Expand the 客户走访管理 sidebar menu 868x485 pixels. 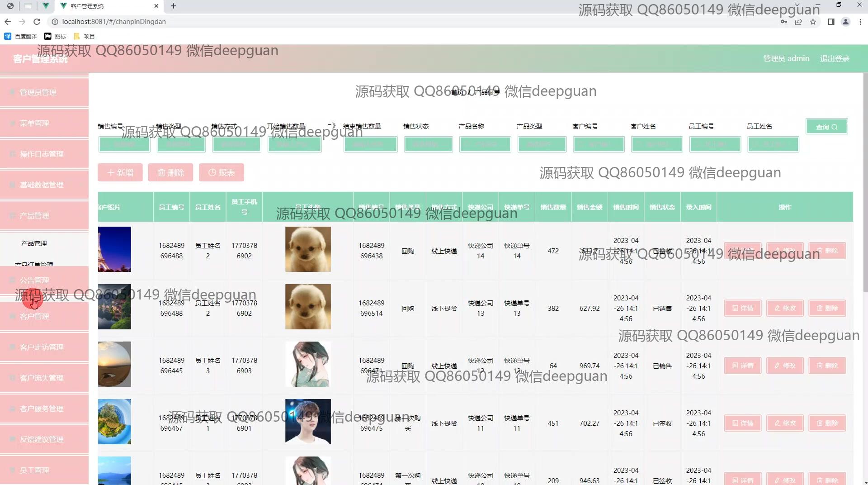[x=44, y=347]
